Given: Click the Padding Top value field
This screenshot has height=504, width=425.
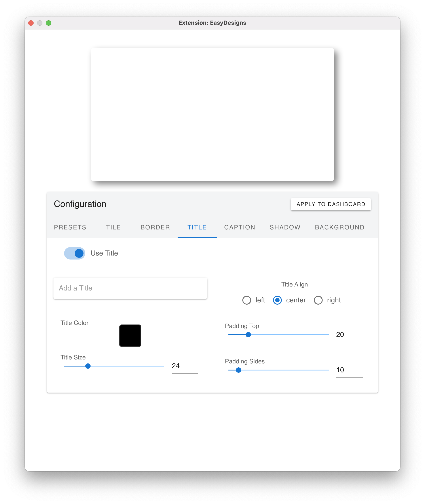Looking at the screenshot, I should [x=349, y=335].
